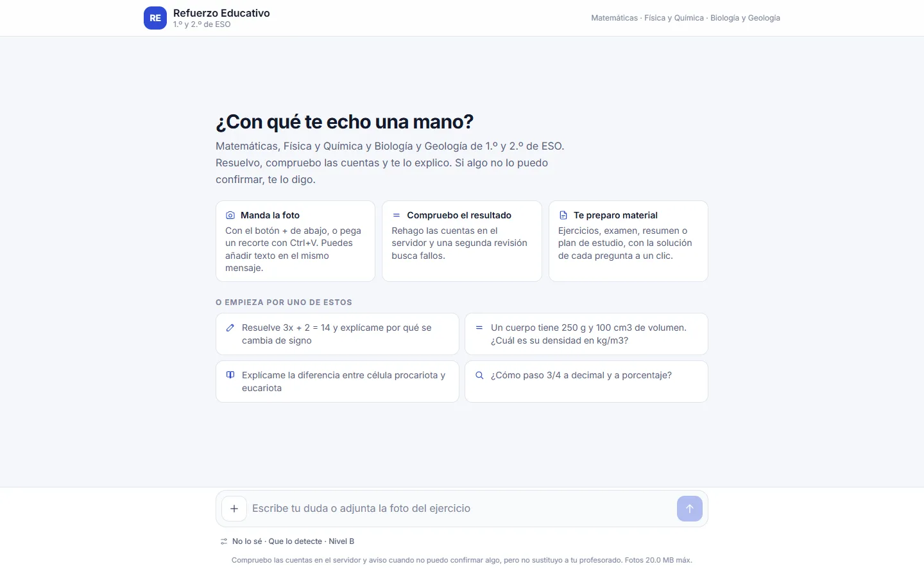Click the settings sliders icon below the input
Screen dimensions: 924x578
224,541
